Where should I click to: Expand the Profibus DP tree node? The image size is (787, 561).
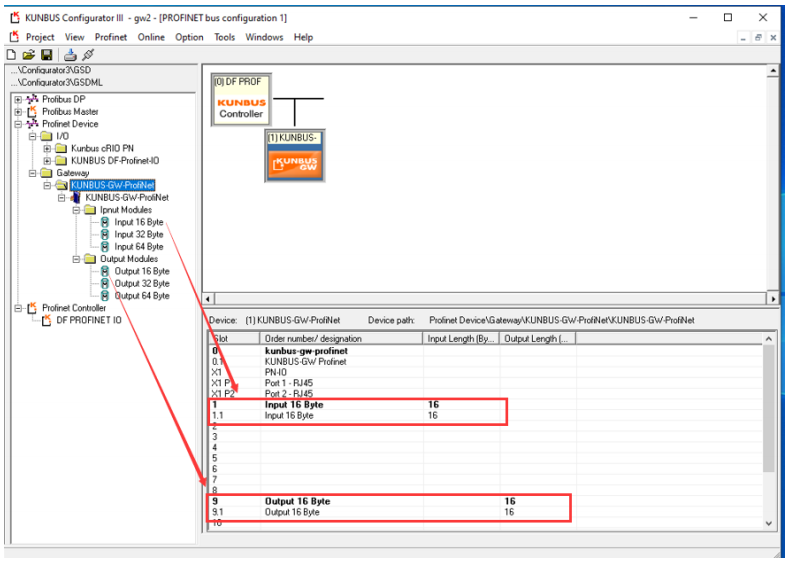pyautogui.click(x=18, y=99)
